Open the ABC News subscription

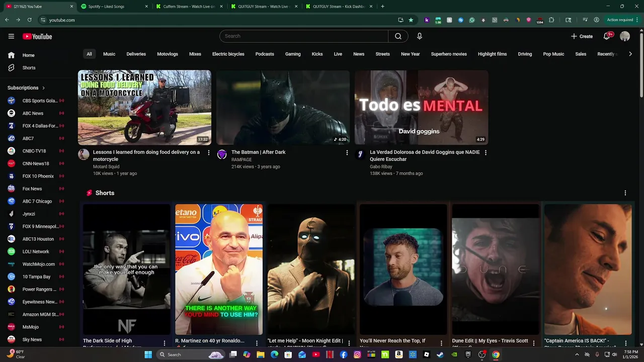point(35,113)
